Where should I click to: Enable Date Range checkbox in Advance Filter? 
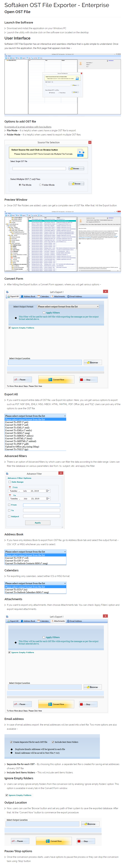9,482
